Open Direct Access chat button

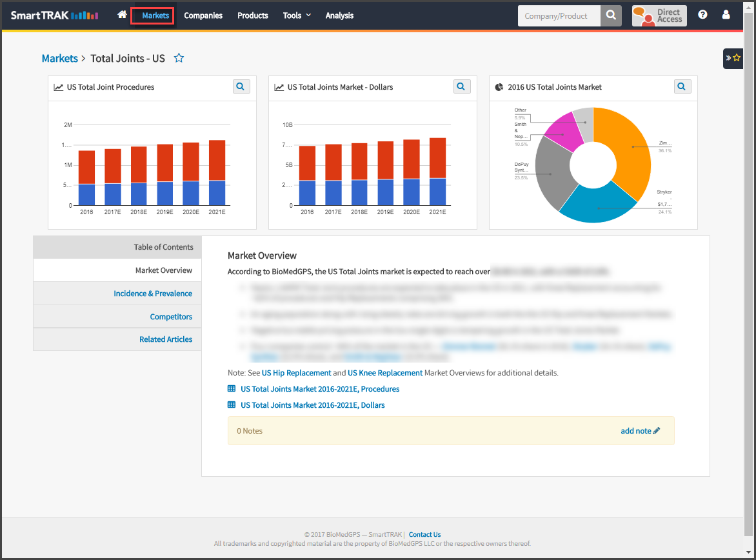pyautogui.click(x=659, y=15)
